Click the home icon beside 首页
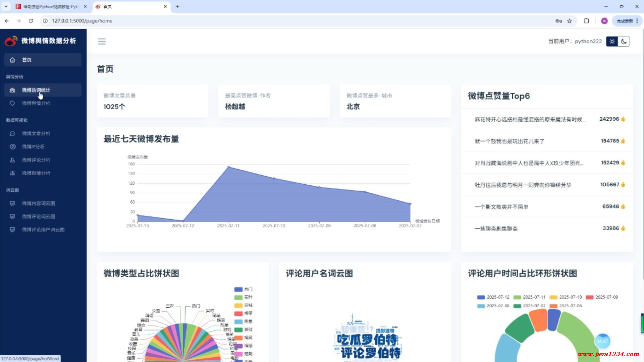 pos(12,60)
